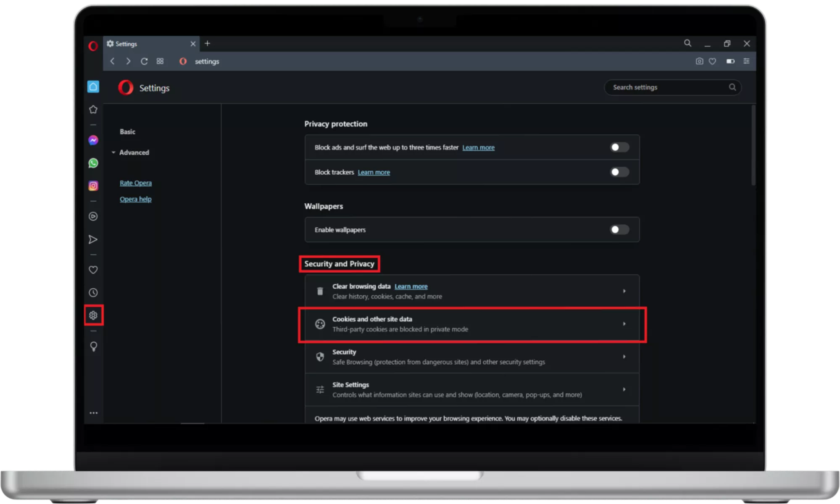Toggle Enable wallpapers switch
Image resolution: width=840 pixels, height=504 pixels.
[x=619, y=230]
